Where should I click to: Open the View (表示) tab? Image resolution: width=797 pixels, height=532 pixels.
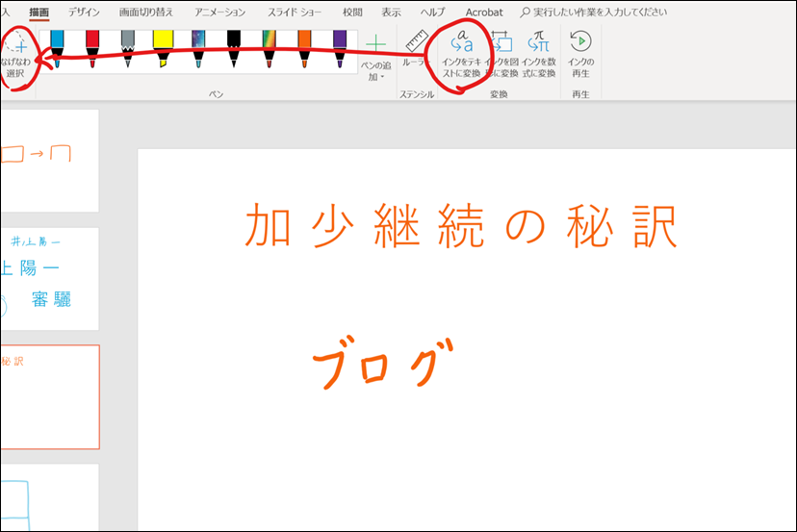pyautogui.click(x=391, y=13)
